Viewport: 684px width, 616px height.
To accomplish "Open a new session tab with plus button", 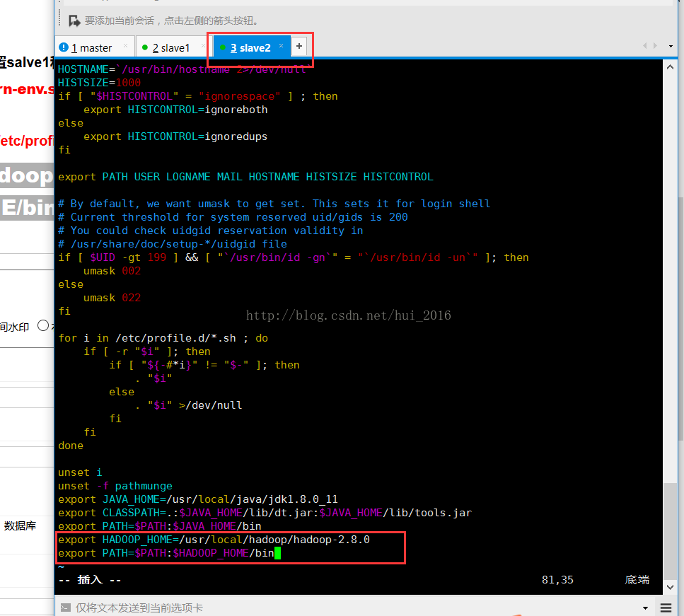I will 299,47.
